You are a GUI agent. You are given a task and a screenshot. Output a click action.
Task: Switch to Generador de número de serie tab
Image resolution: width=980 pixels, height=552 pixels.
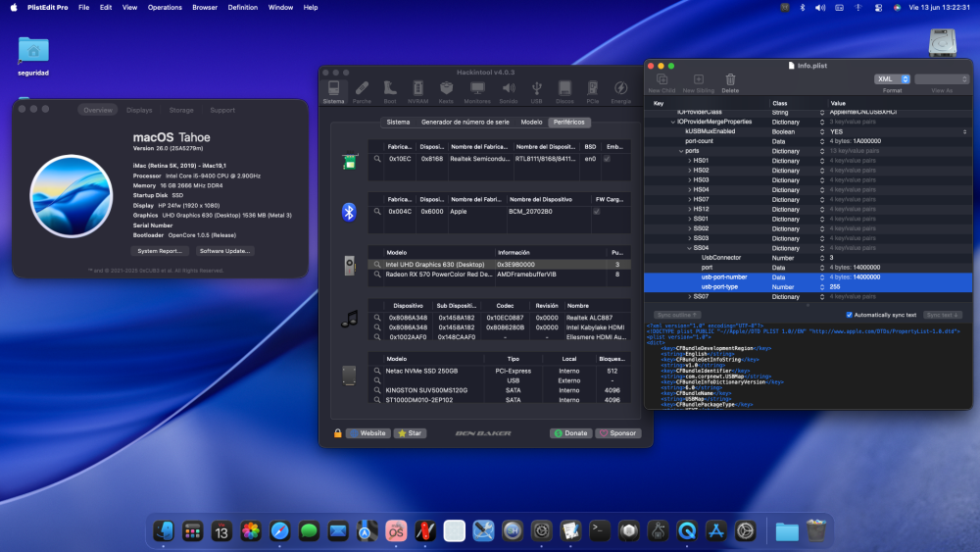465,122
